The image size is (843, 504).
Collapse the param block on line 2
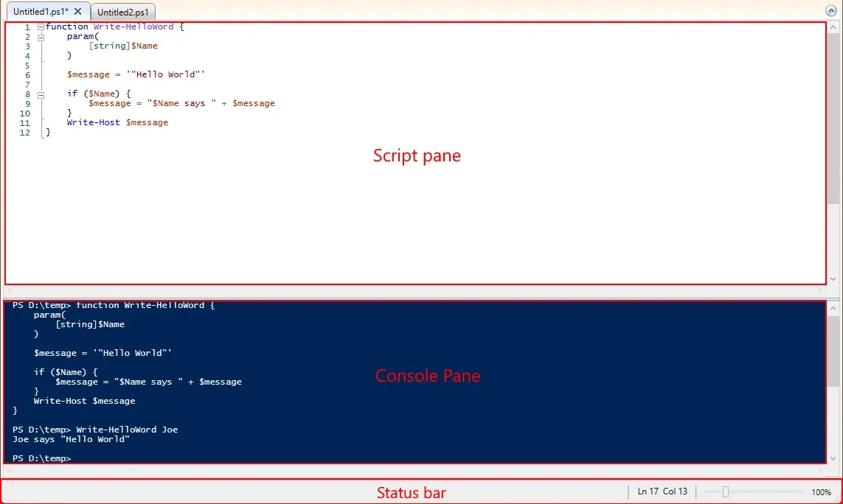coord(41,37)
